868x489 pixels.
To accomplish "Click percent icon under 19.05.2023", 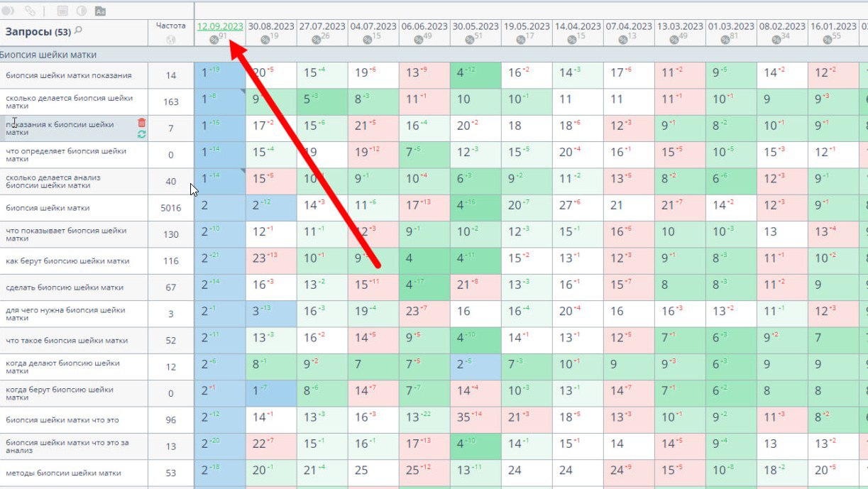I will point(521,40).
